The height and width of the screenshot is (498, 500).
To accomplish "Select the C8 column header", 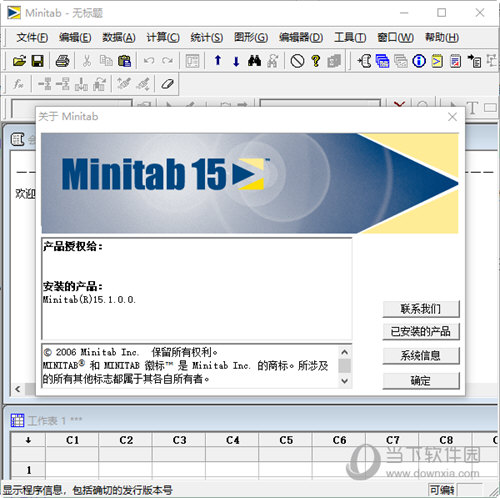I will 446,440.
